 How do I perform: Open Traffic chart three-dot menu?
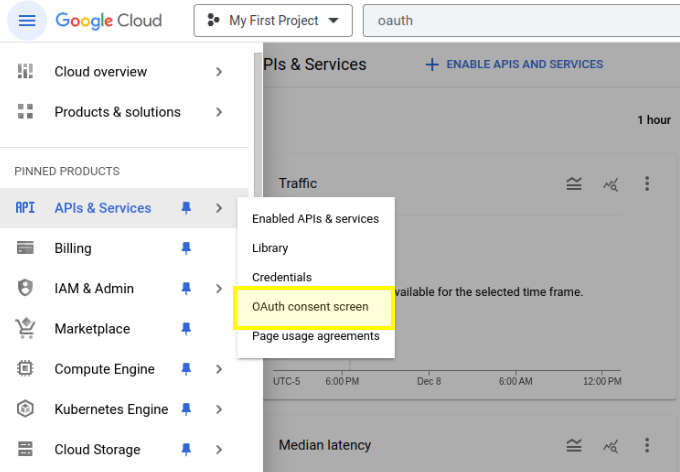coord(647,184)
